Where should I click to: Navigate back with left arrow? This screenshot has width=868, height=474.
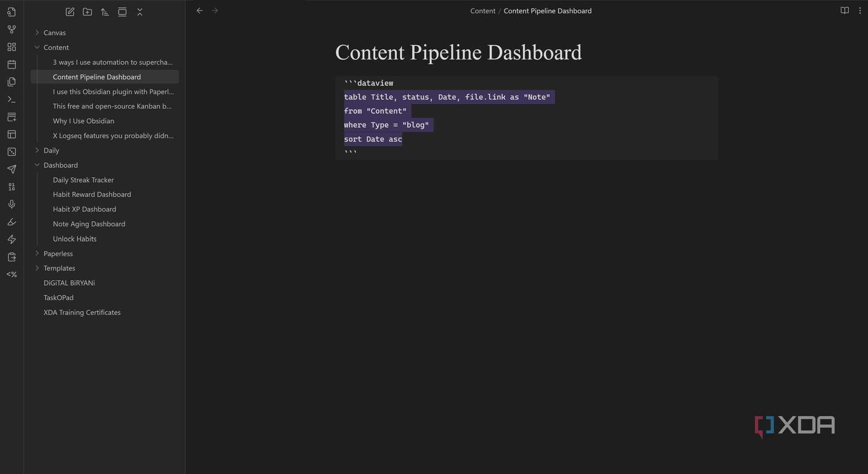pos(199,11)
